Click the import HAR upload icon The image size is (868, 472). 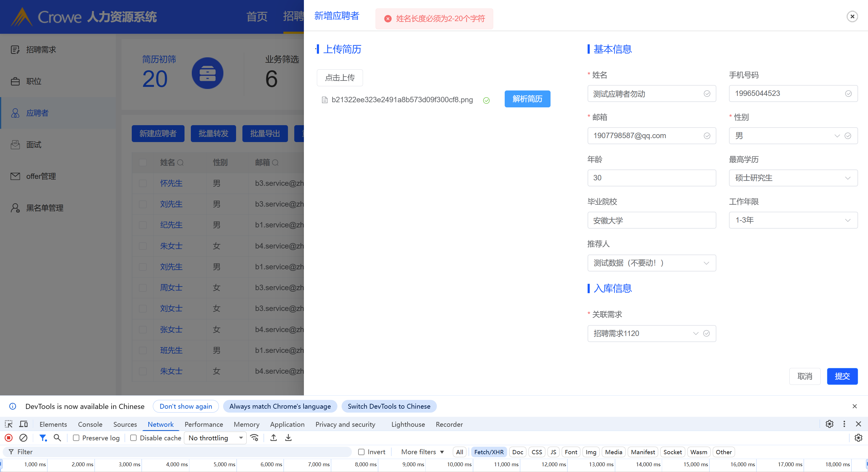click(x=274, y=438)
